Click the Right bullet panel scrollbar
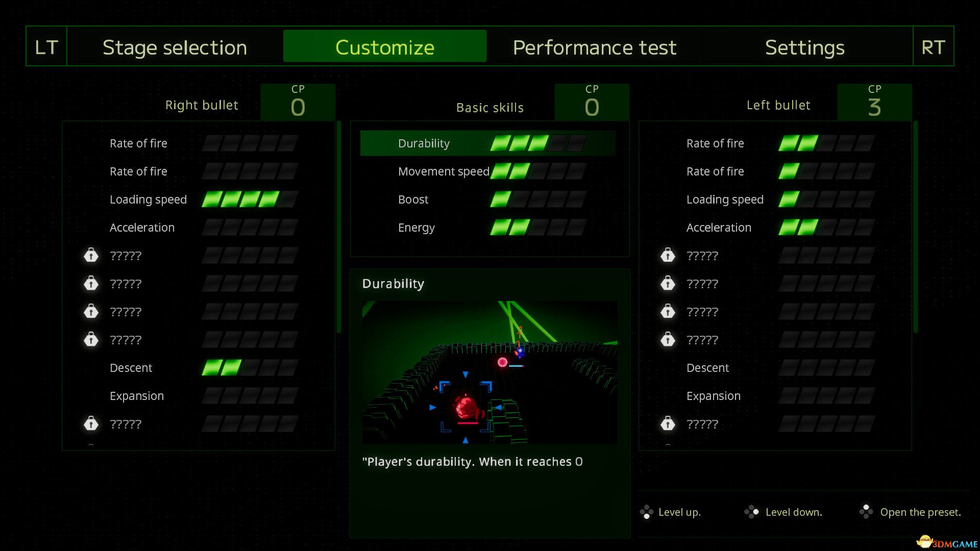 [x=338, y=227]
